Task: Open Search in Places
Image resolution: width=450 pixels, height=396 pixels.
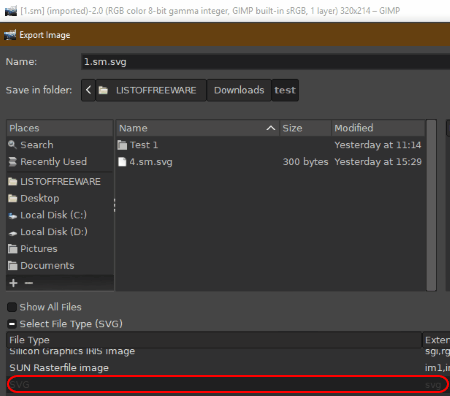Action: (x=60, y=145)
